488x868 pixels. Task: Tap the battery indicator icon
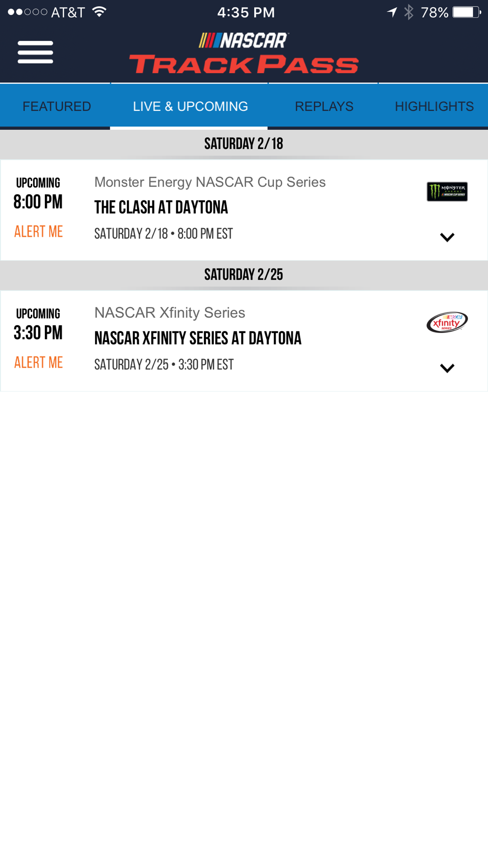467,12
